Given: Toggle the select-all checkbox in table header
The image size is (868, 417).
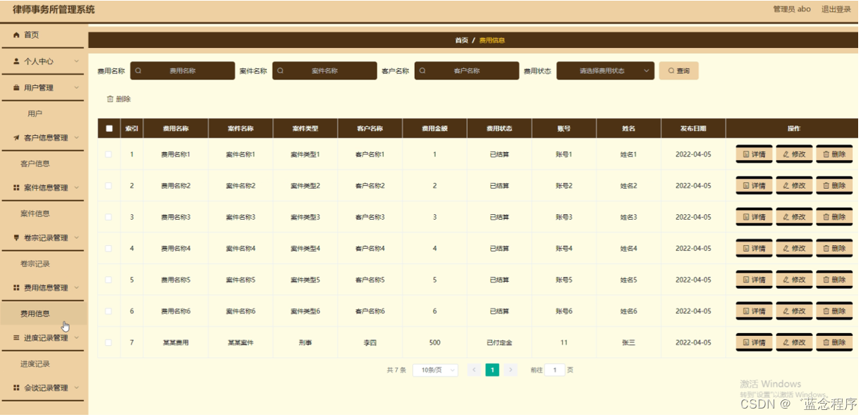Looking at the screenshot, I should (109, 129).
